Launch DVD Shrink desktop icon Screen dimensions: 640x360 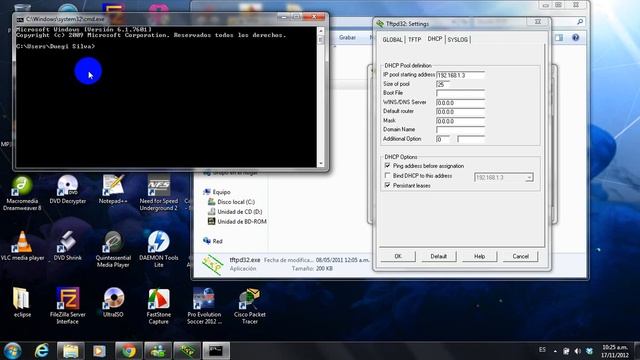click(67, 246)
